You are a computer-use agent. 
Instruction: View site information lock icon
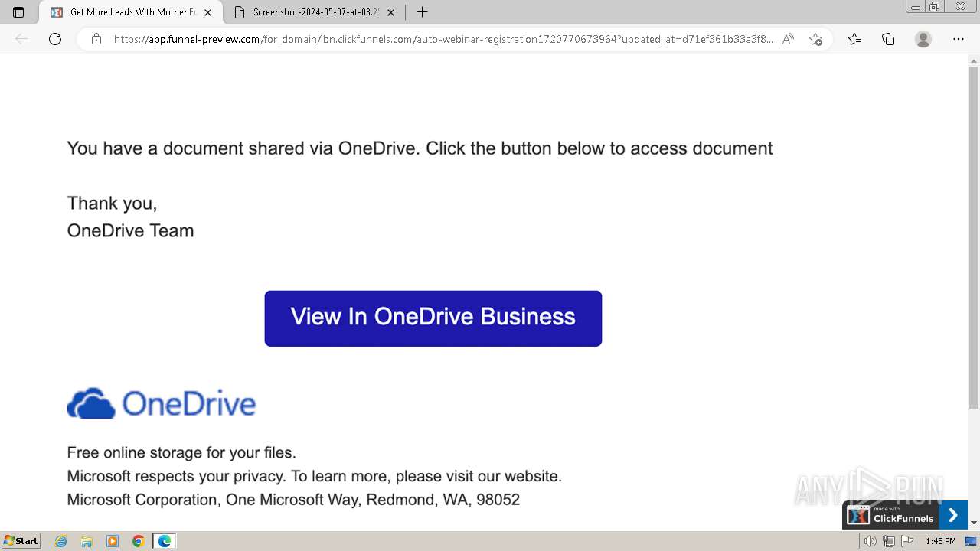pos(96,39)
